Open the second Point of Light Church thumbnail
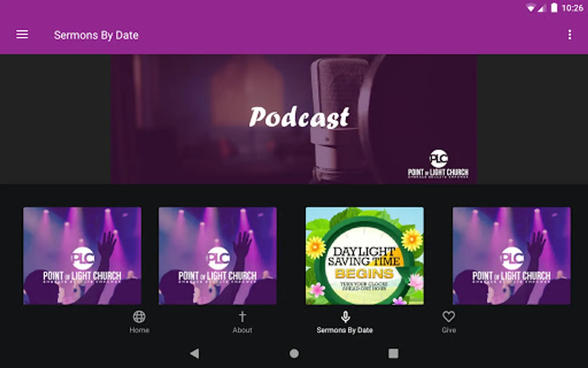 click(x=218, y=256)
